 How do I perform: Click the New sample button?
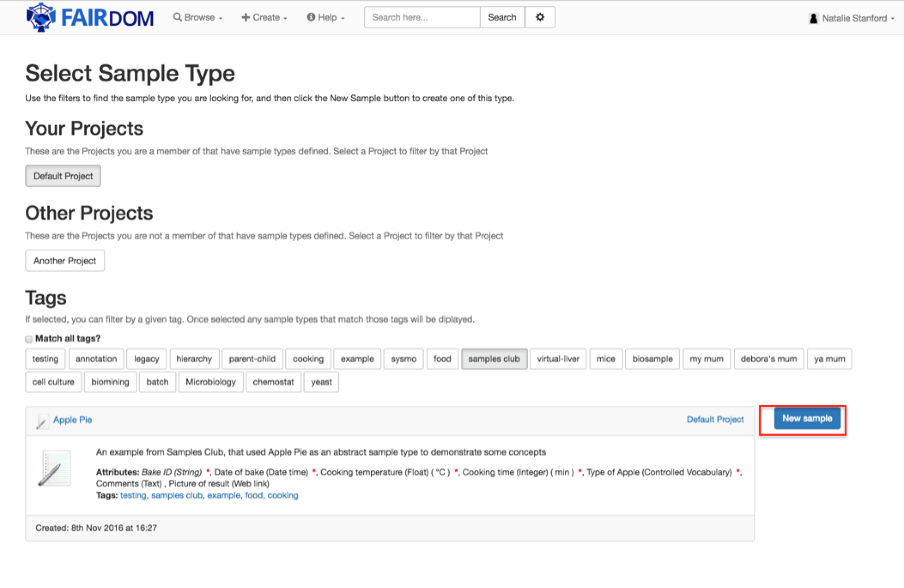(807, 419)
